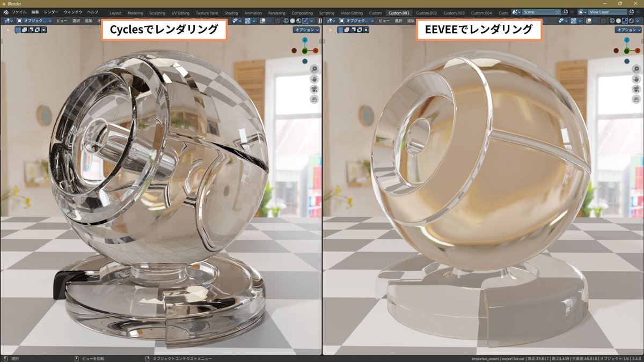
Task: Click the Blender logo icon in menu bar
Action: tap(5, 12)
